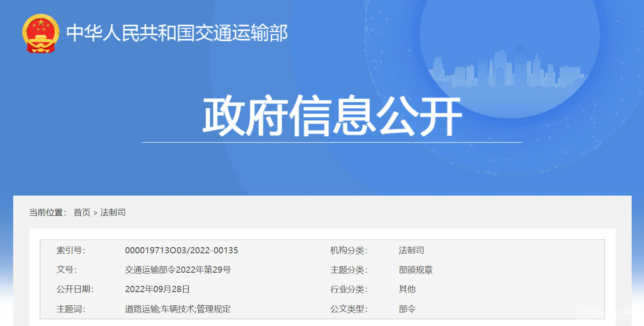Click the 主题分类 label
The height and width of the screenshot is (326, 644).
click(x=349, y=270)
